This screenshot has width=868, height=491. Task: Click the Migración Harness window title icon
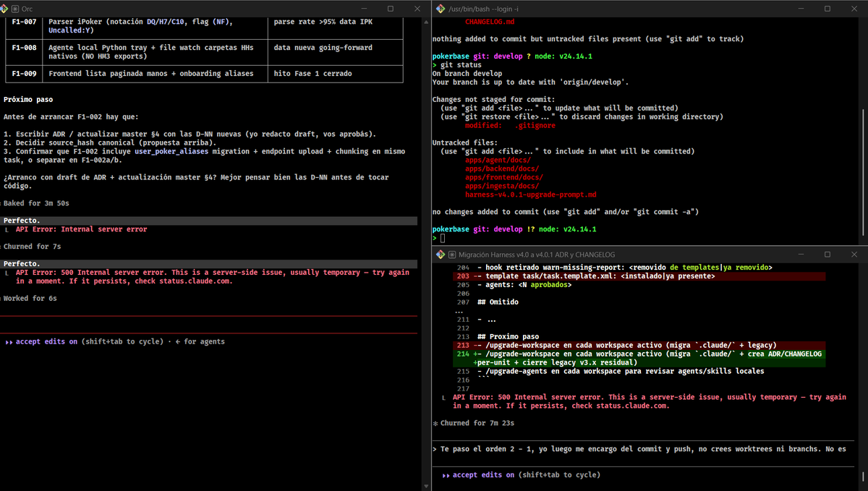coord(441,255)
